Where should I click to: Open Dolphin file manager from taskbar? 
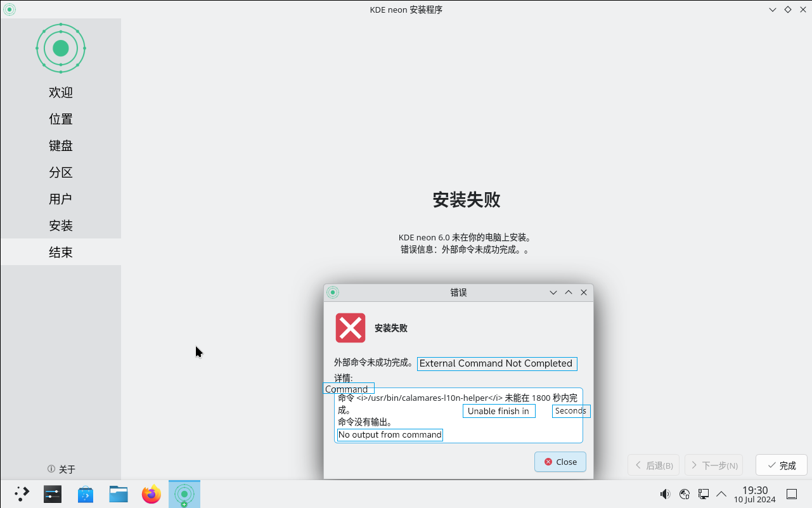point(119,494)
